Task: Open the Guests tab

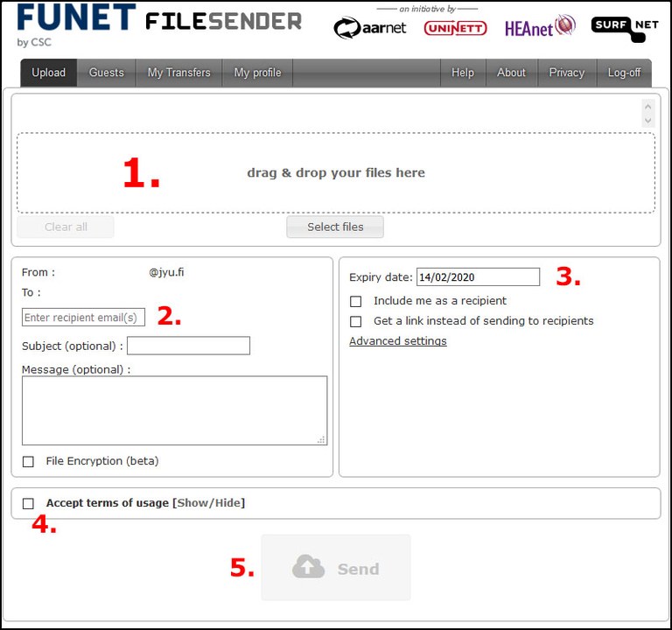Action: click(x=106, y=73)
